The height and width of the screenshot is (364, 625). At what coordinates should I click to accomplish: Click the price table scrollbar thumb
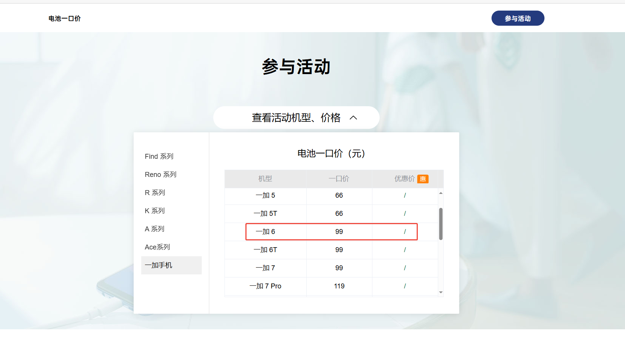441,224
